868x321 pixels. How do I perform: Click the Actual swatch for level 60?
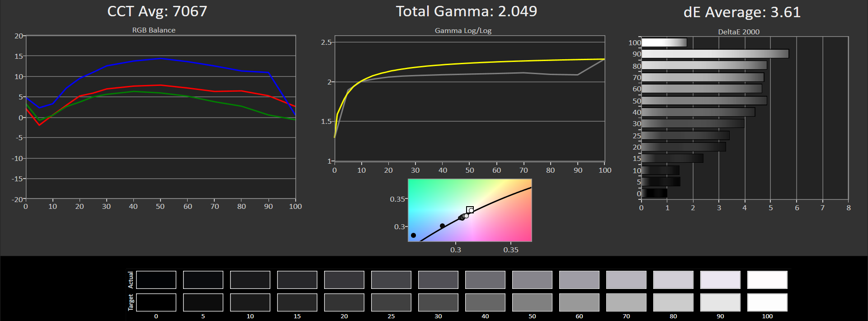tap(579, 280)
